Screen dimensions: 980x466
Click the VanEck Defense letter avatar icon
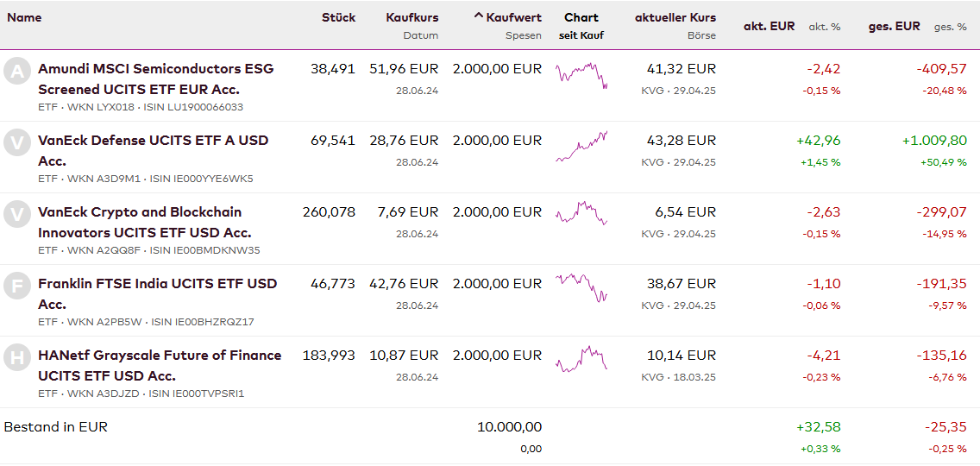(17, 143)
